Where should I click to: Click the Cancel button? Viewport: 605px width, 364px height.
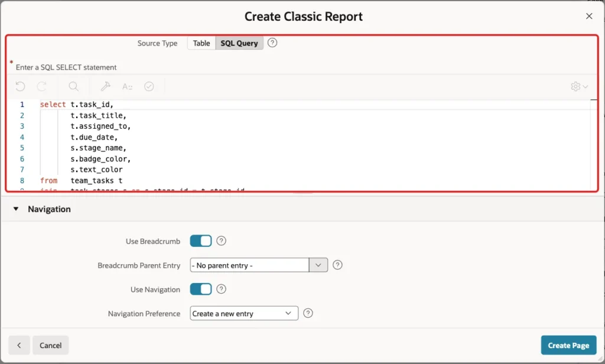[51, 345]
